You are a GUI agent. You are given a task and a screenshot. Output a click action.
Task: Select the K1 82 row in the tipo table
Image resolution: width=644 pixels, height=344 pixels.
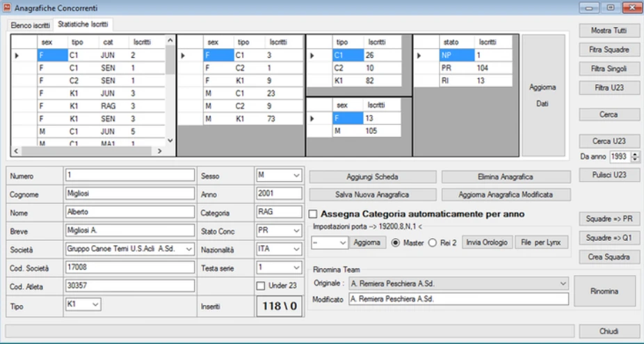click(x=355, y=81)
